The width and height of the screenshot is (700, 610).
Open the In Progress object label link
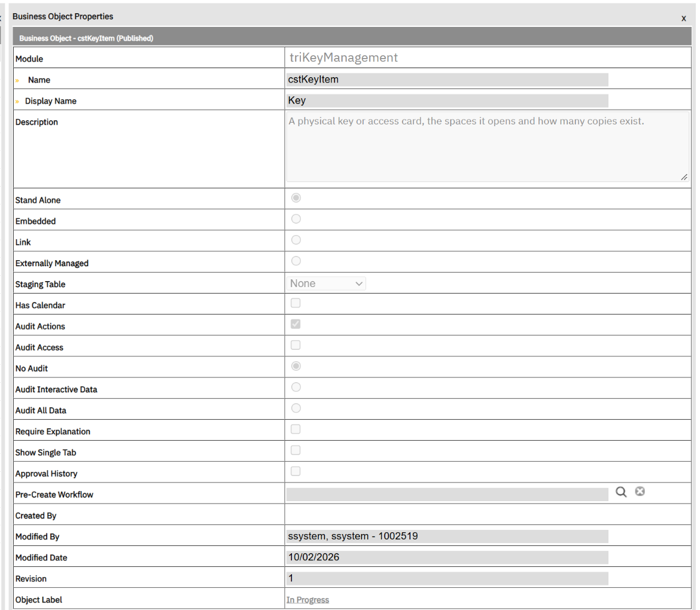(x=308, y=600)
